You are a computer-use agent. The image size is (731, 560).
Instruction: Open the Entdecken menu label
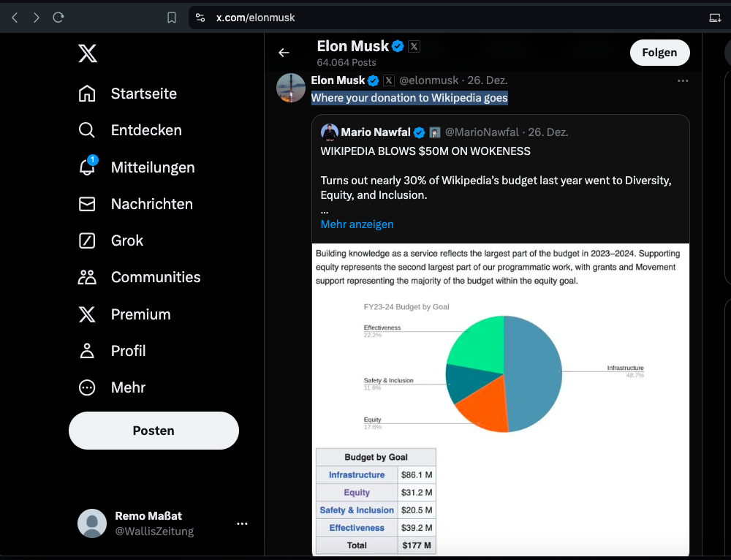[x=146, y=130]
